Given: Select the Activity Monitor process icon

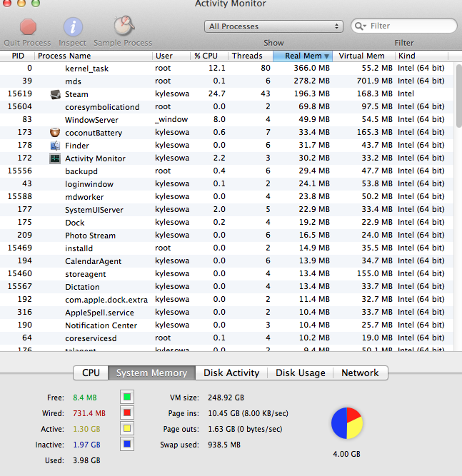Looking at the screenshot, I should [x=55, y=158].
